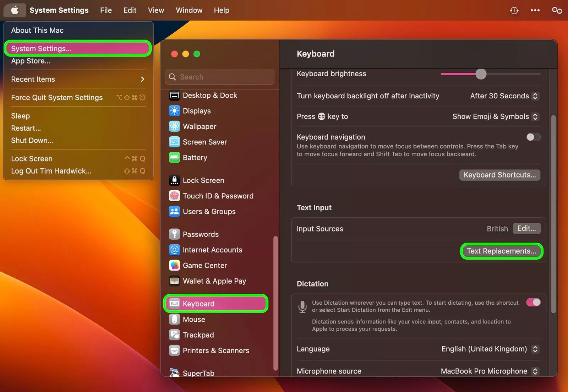The width and height of the screenshot is (568, 392).
Task: Open the Edit menu
Action: point(130,10)
